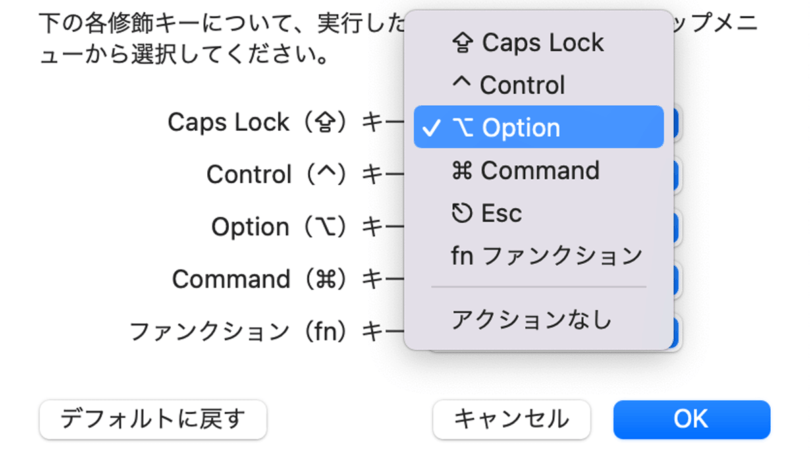The height and width of the screenshot is (450, 810).
Task: Open the Command key row dropdown
Action: click(x=675, y=279)
